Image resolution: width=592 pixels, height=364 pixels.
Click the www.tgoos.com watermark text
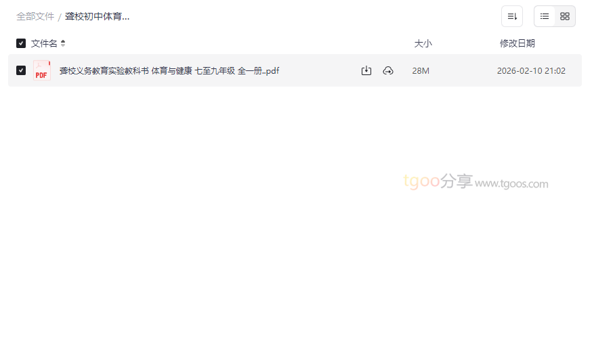tap(511, 184)
